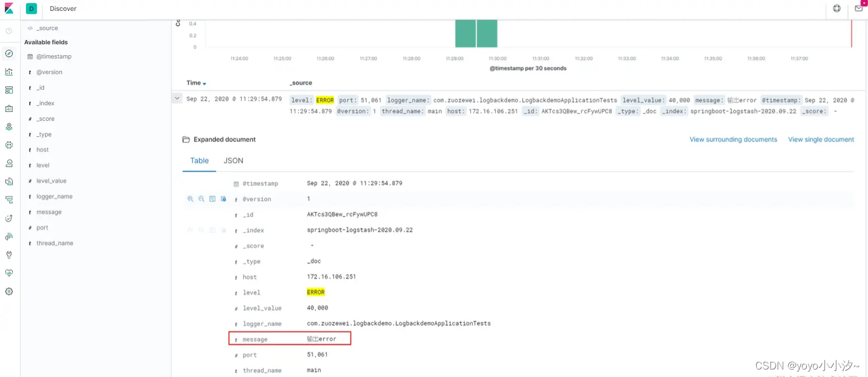Screen dimensions: 868x377
Task: Filter out the @version field value
Action: tap(201, 199)
